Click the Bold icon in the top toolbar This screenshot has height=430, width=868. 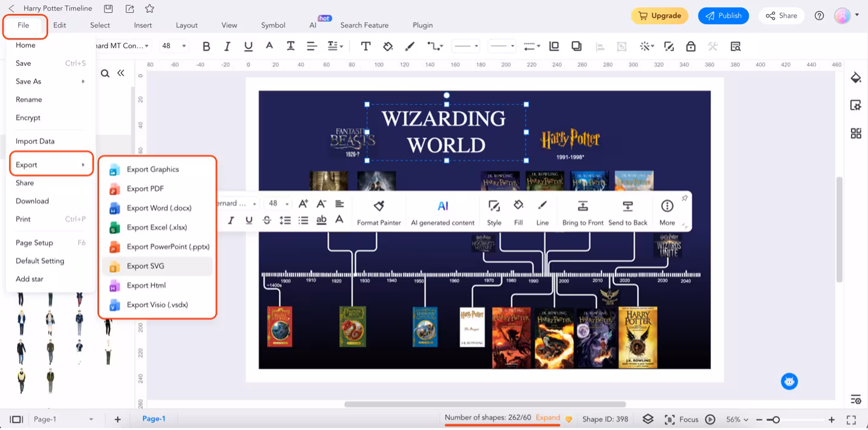[x=206, y=46]
